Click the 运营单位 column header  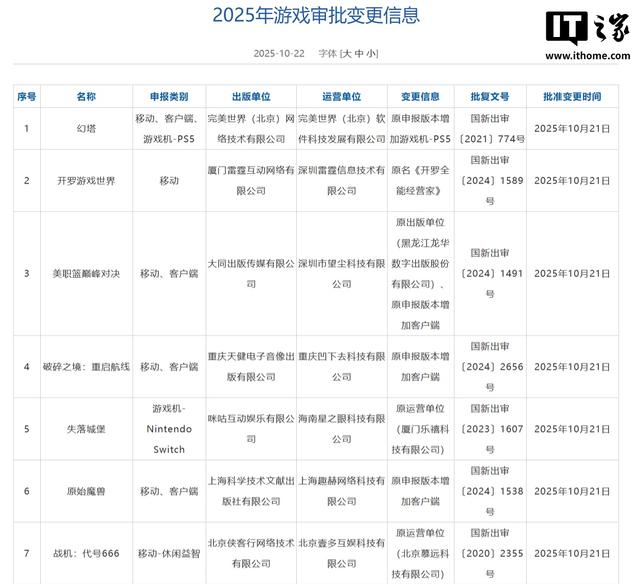coord(342,97)
